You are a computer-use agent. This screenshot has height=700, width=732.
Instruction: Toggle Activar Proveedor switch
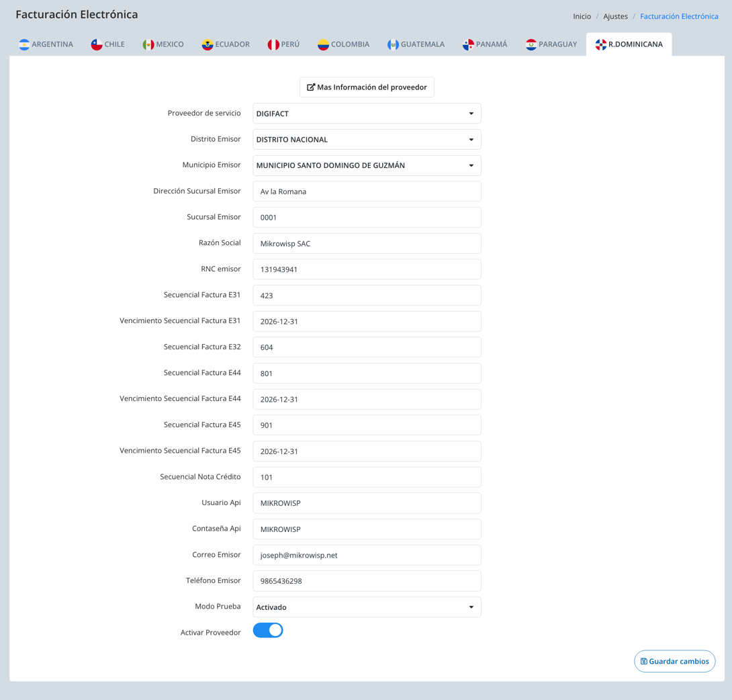pos(268,630)
